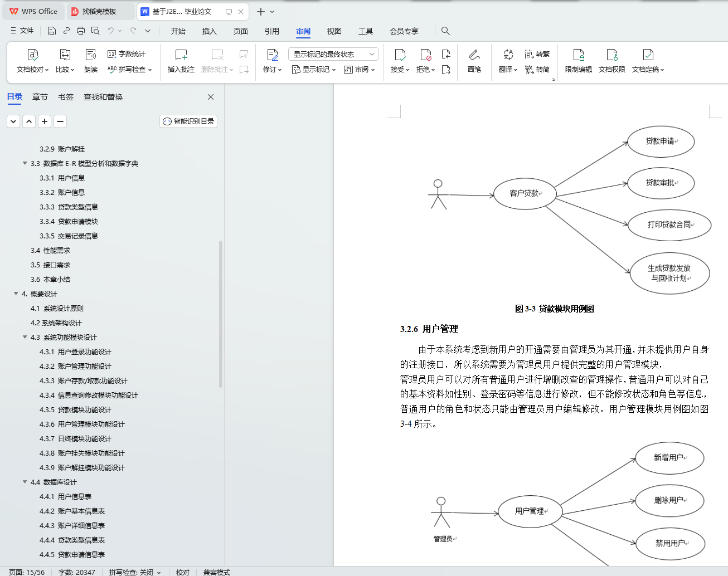Go to the previous revision
The image size is (728, 576).
(446, 54)
